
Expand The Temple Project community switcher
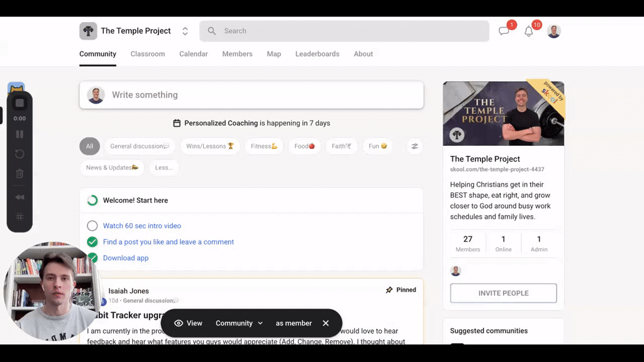coord(185,31)
